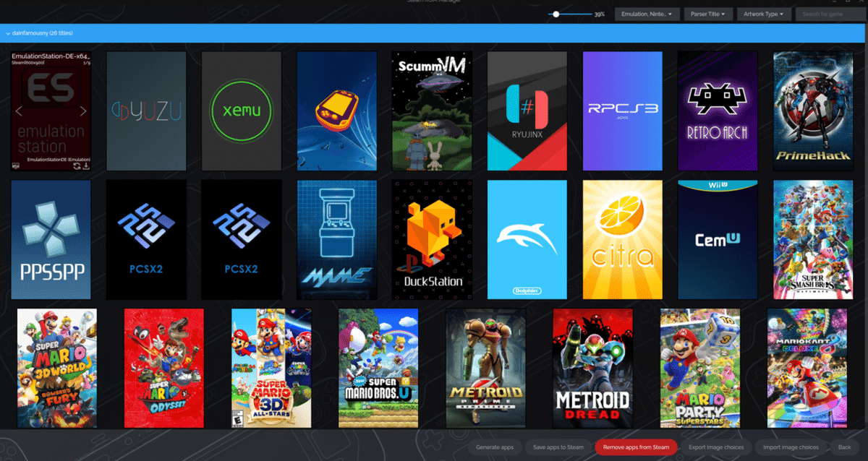Select Super Mario 3D All-Stars cover

tap(271, 368)
